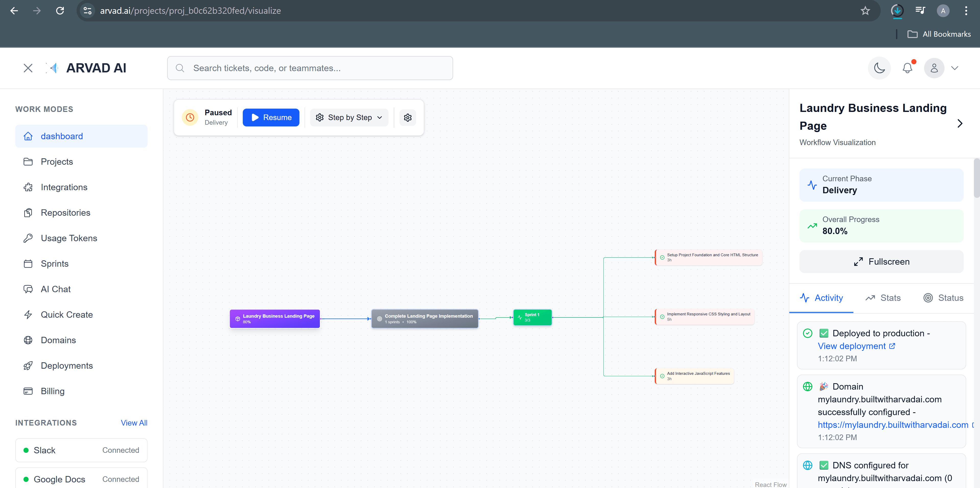The image size is (980, 488).
Task: Check the DNS configured activity checkbox
Action: pos(824,465)
